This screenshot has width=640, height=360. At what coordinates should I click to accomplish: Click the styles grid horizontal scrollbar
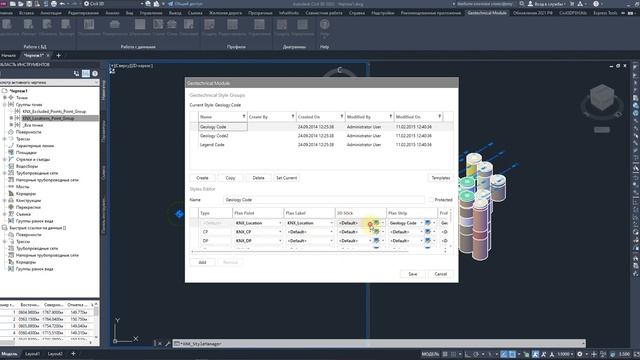point(300,251)
